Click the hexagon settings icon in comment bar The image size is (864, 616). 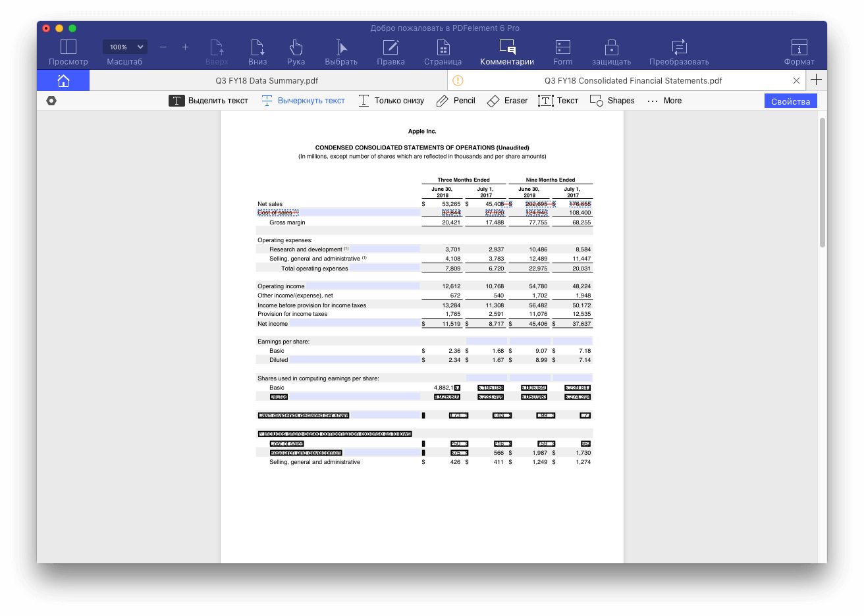click(51, 101)
